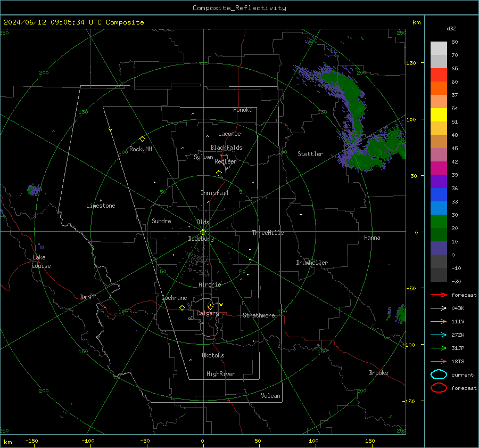Click the Brooks town label
The image size is (479, 448).
[378, 373]
